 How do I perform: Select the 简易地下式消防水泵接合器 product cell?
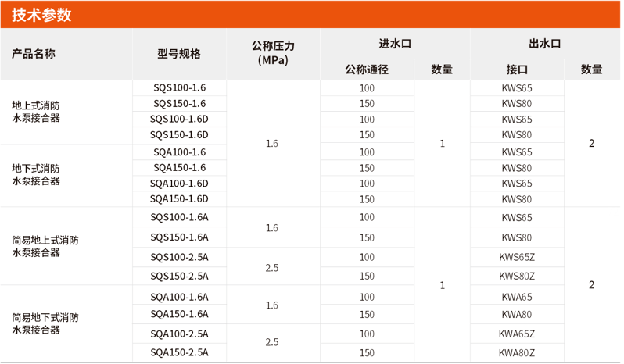coord(45,323)
